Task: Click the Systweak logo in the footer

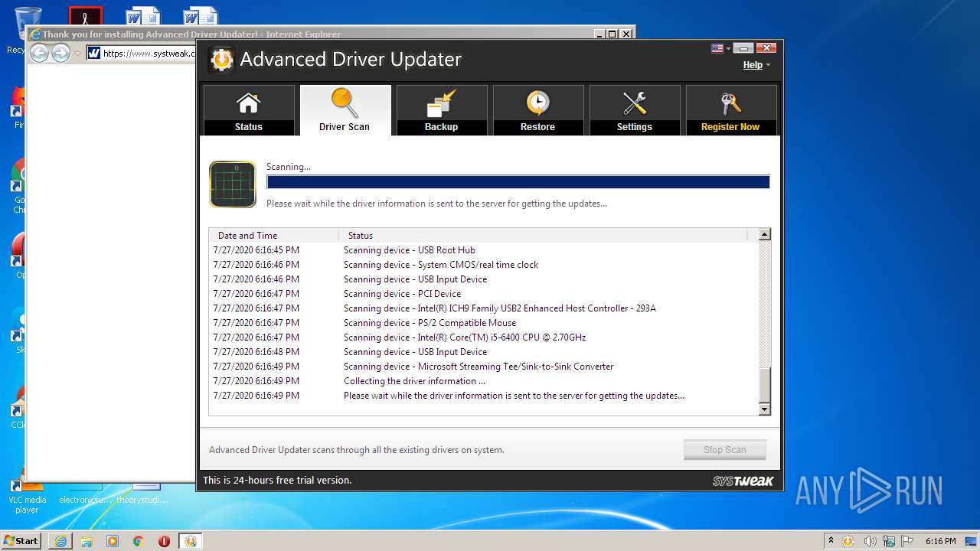Action: 743,481
